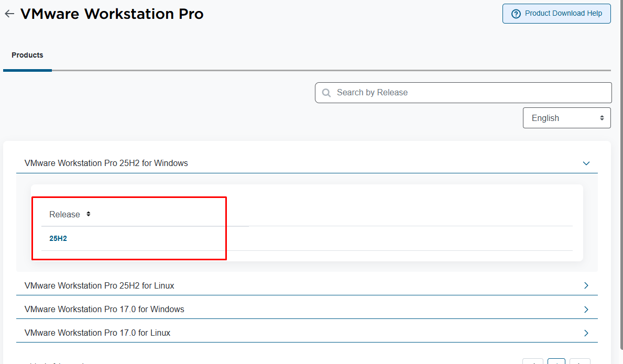
Task: Click the question mark help icon
Action: 516,14
